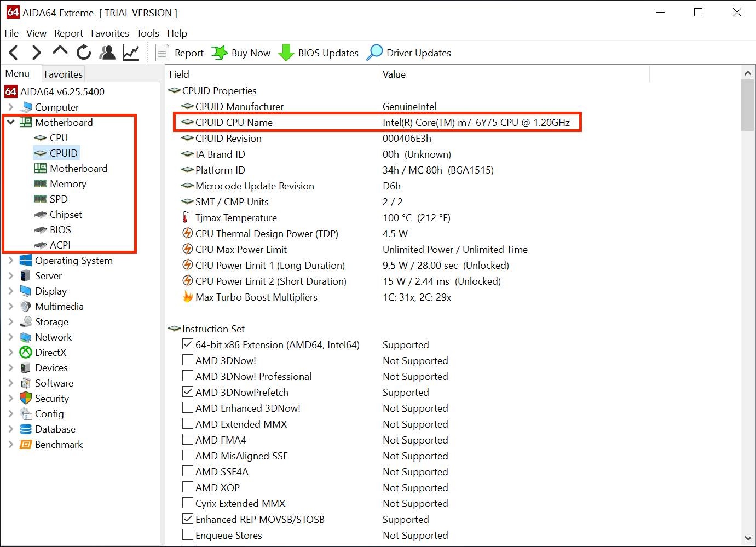Select the Chipset tree item
The image size is (756, 547).
click(66, 215)
